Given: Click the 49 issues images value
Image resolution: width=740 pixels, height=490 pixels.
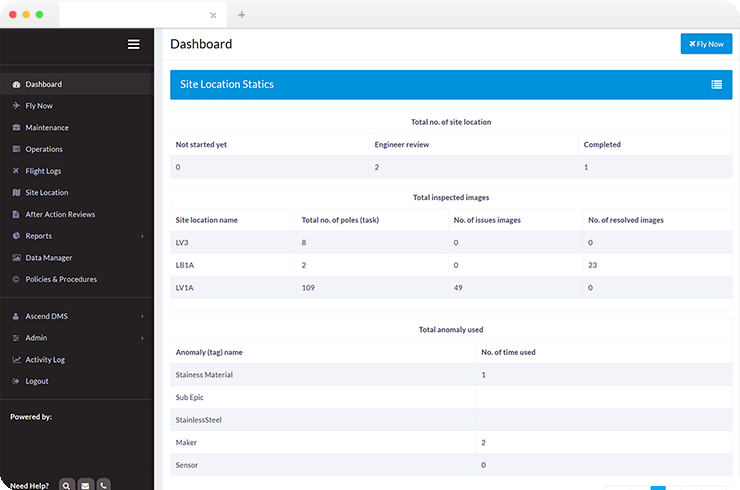Looking at the screenshot, I should [x=458, y=288].
